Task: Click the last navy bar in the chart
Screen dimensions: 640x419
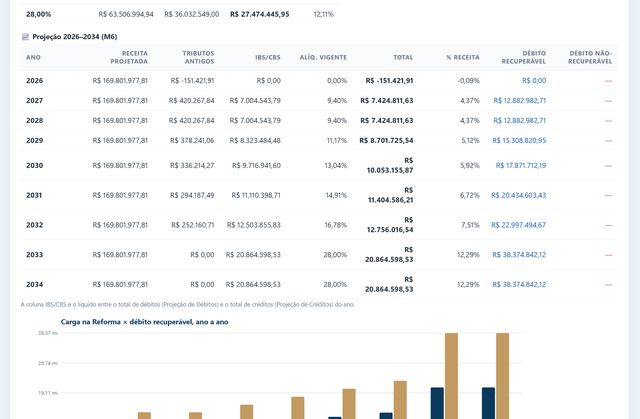Action: coord(488,403)
